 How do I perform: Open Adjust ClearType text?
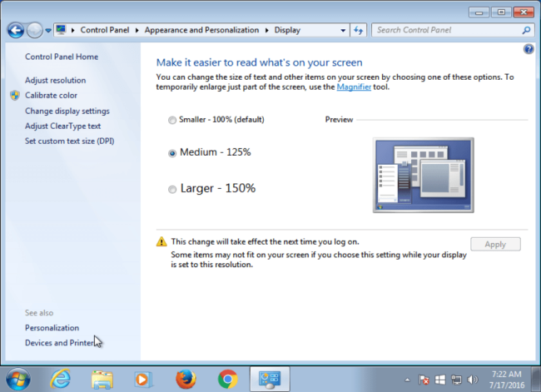pyautogui.click(x=62, y=126)
